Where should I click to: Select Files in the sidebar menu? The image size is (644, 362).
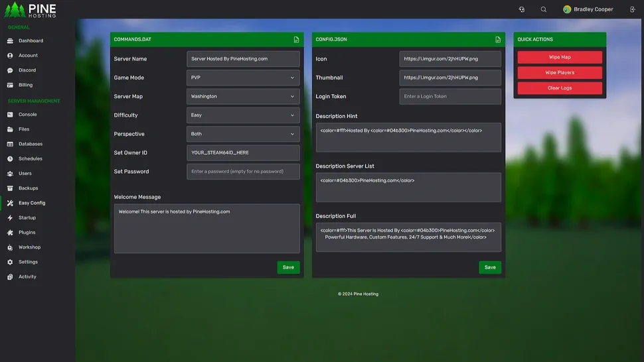click(x=24, y=129)
